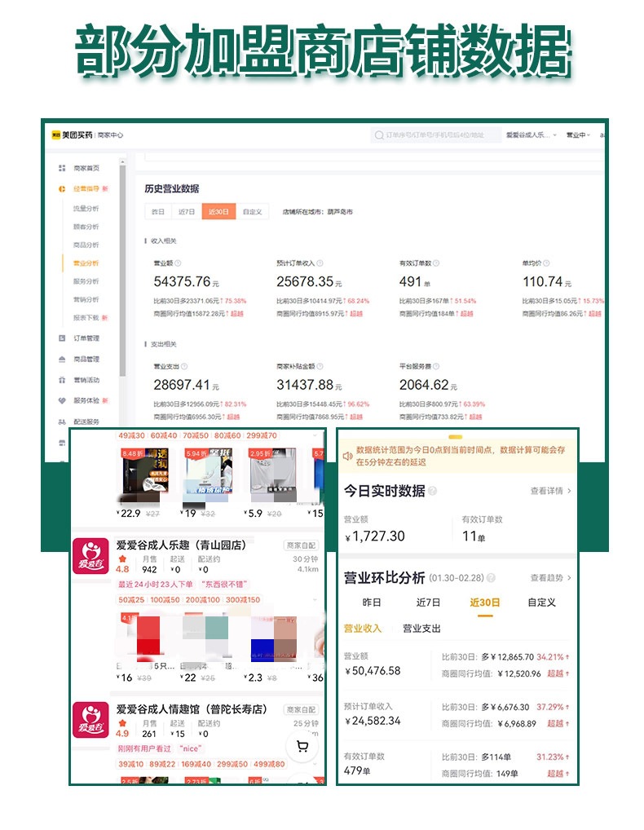Click the speaker notice icon in yellow banner
Viewport: 644px width, 830px height.
pyautogui.click(x=347, y=457)
